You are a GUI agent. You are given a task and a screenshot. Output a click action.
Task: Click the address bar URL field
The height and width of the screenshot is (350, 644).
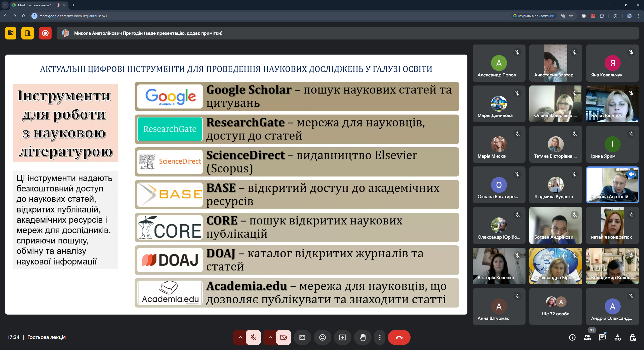[x=272, y=16]
